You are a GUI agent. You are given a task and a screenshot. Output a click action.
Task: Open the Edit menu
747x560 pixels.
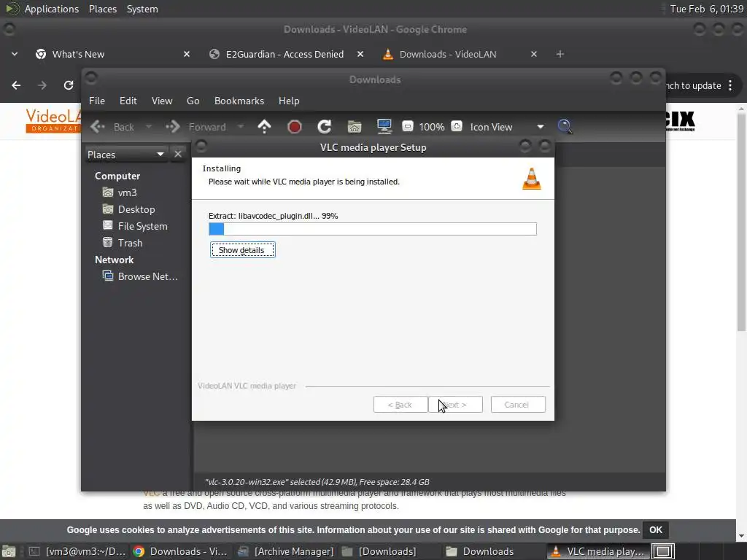[x=128, y=101]
